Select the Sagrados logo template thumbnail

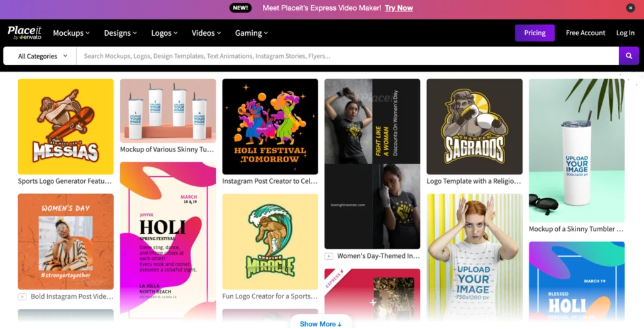[x=474, y=126]
